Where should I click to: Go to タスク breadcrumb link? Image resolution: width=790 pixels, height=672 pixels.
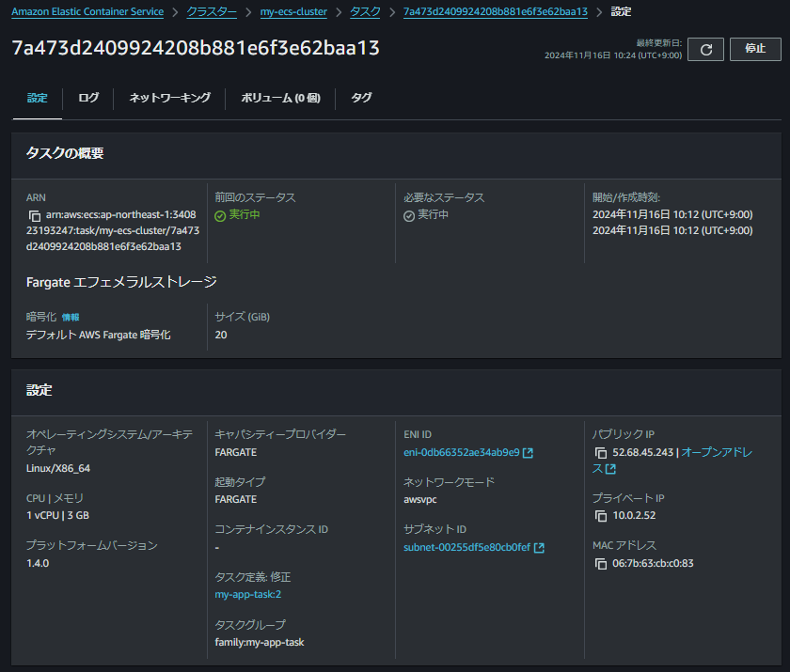365,11
